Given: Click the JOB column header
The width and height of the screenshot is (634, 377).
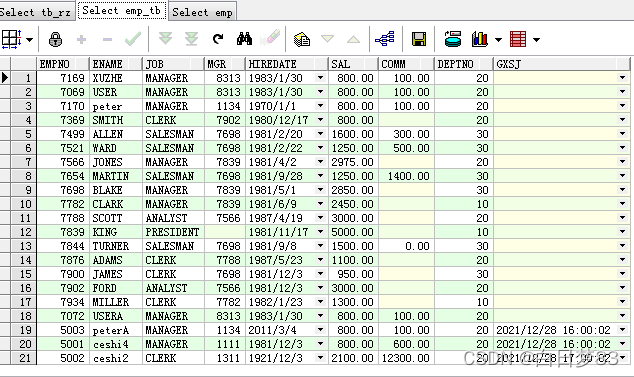Looking at the screenshot, I should click(x=173, y=64).
